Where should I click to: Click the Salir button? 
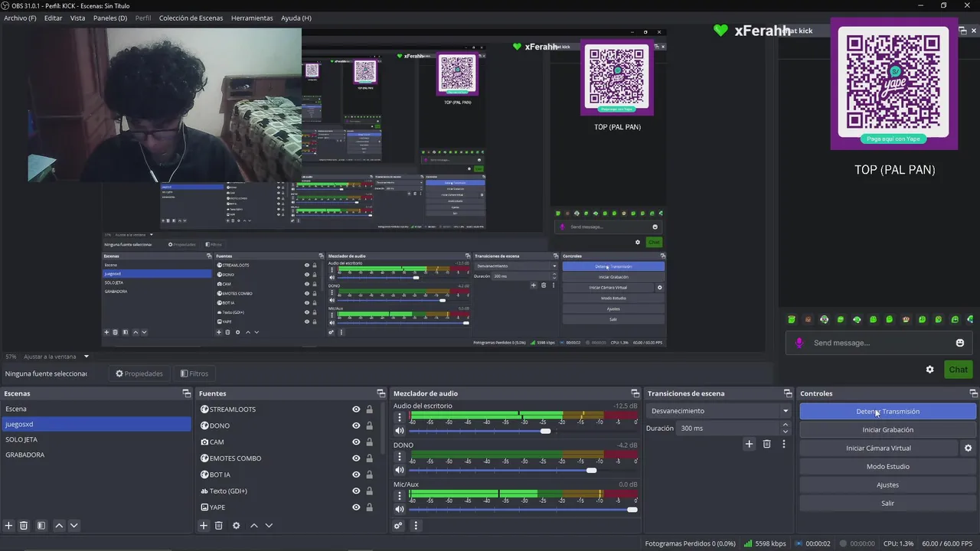[x=888, y=504]
